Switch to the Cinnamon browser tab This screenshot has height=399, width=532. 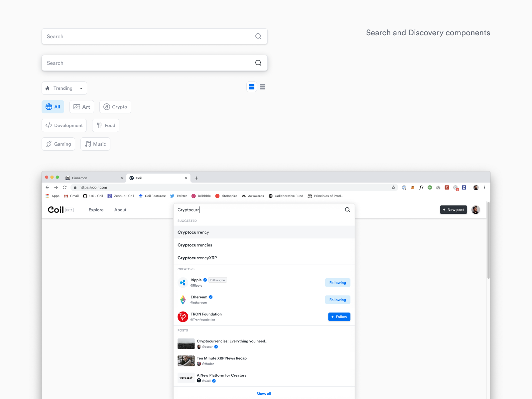[x=95, y=178]
